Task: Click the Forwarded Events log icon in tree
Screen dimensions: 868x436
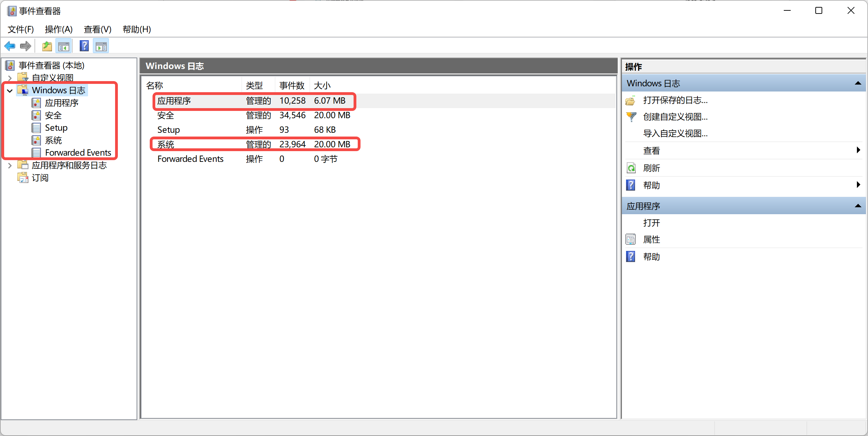Action: 36,152
